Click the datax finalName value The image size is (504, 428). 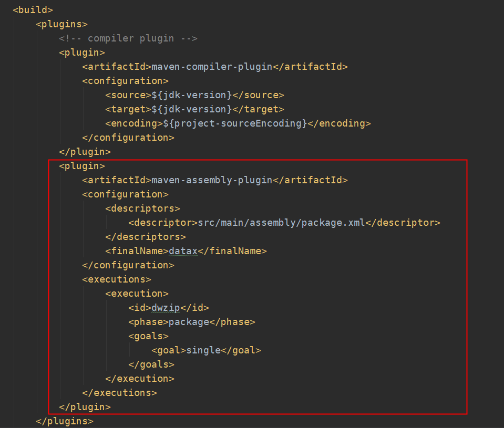pos(182,251)
